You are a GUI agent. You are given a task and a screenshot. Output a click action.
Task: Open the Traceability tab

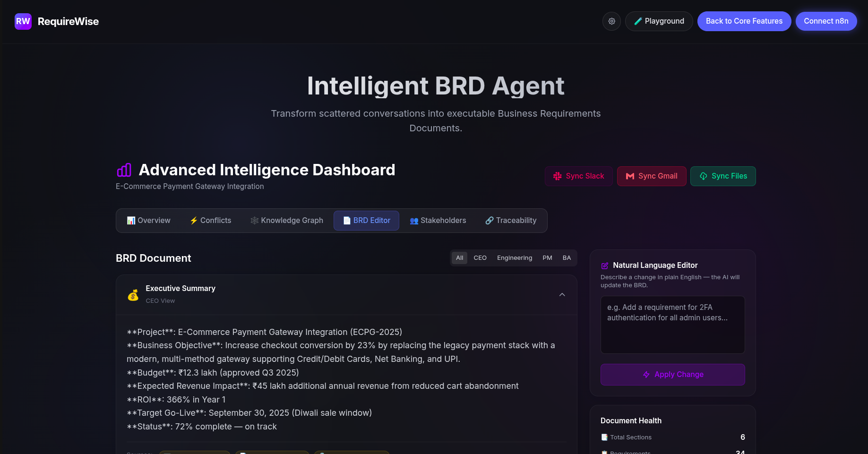coord(510,220)
